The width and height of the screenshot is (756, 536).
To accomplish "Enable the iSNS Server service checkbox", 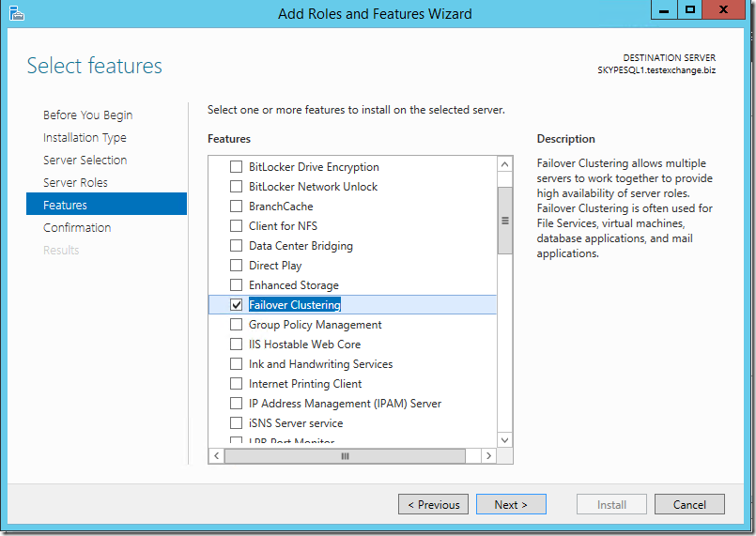I will point(237,423).
